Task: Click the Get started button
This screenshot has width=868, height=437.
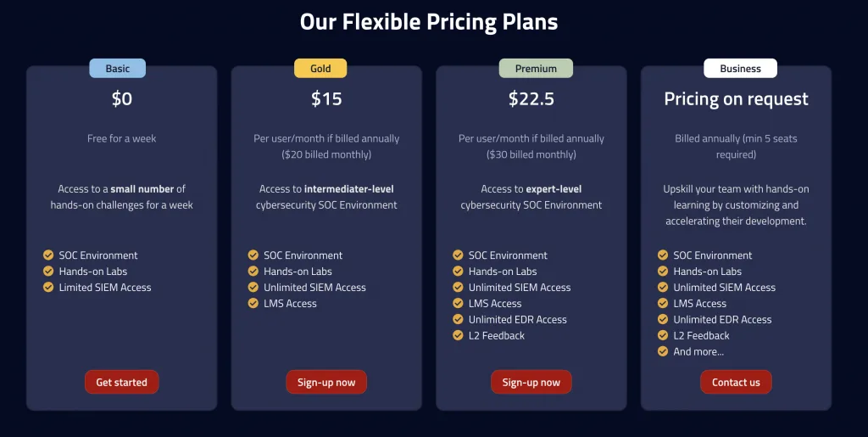Action: pyautogui.click(x=121, y=382)
